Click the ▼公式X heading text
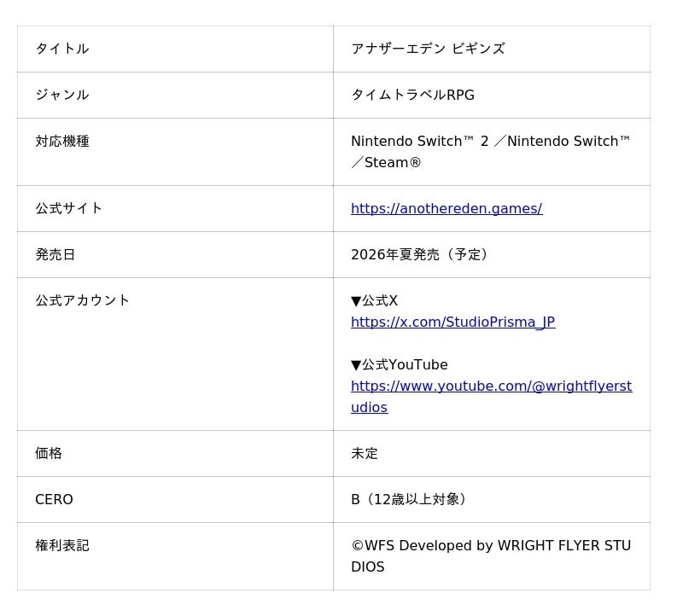Viewport: 683px width, 616px height. click(374, 300)
